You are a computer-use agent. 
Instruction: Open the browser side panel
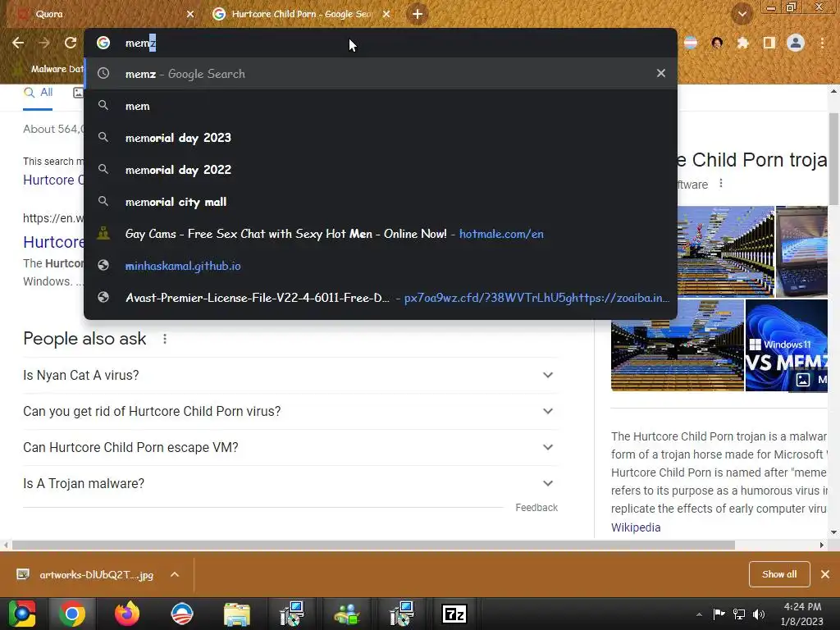[x=769, y=43]
